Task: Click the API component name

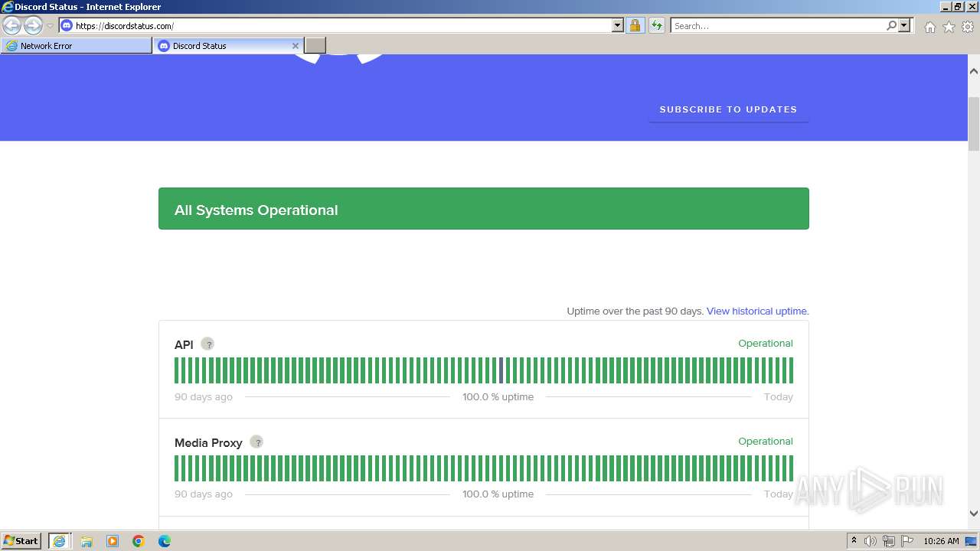Action: pos(184,345)
